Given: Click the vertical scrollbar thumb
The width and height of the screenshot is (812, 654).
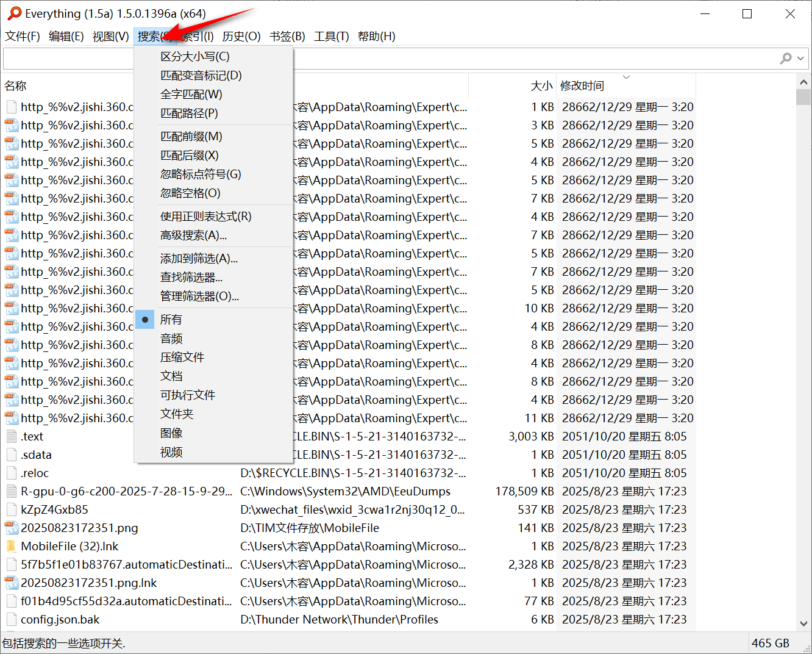Looking at the screenshot, I should [803, 97].
